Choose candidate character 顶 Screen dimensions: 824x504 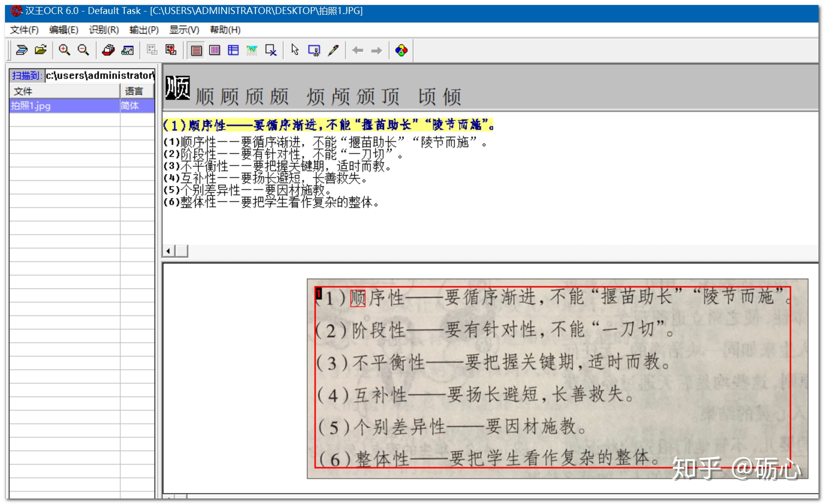[390, 97]
